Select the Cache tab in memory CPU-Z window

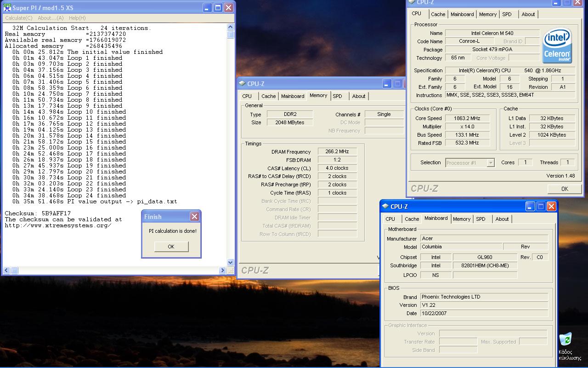click(269, 96)
